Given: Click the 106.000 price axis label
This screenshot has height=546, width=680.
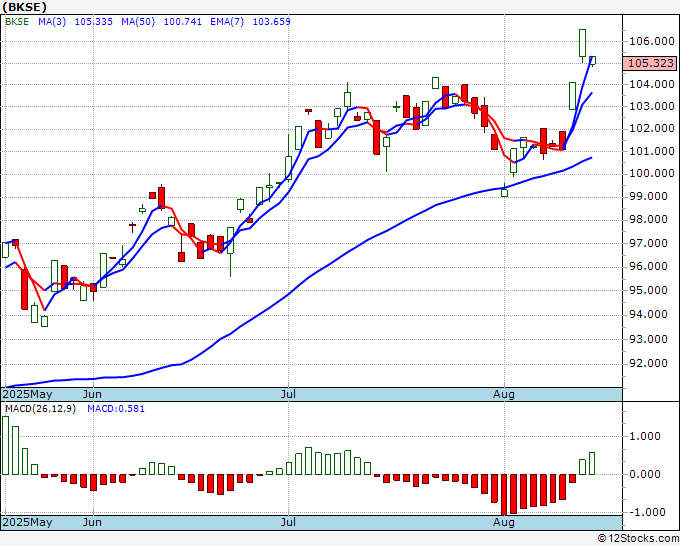Looking at the screenshot, I should coord(651,41).
